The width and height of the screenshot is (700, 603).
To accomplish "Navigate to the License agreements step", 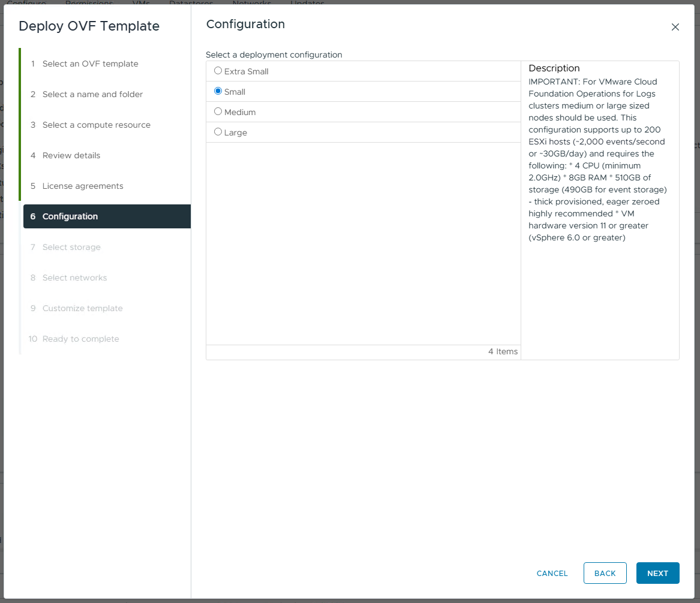I will coord(83,186).
